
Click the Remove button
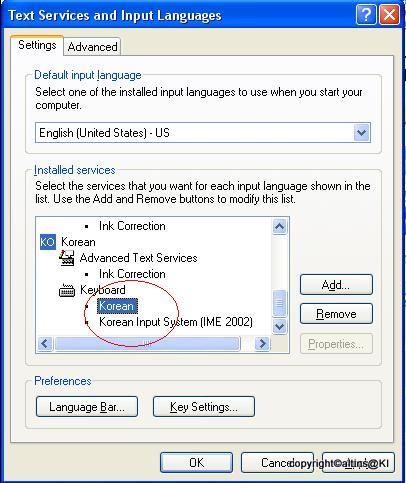(x=336, y=314)
